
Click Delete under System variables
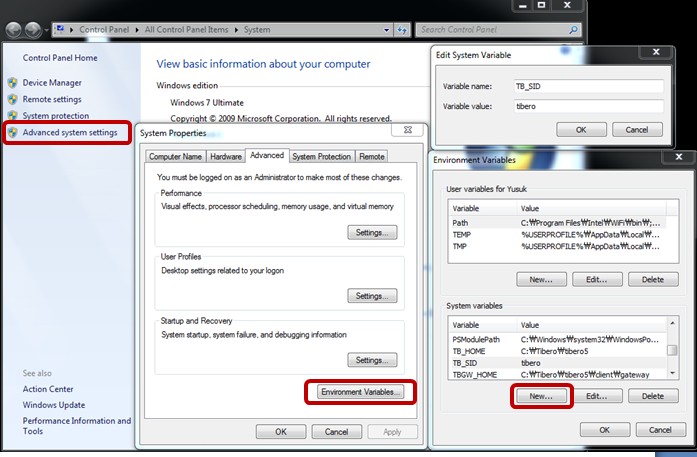coord(653,396)
